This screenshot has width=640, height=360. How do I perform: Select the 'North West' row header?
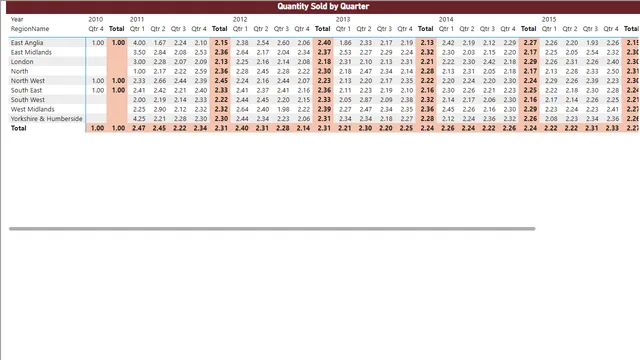[28, 81]
